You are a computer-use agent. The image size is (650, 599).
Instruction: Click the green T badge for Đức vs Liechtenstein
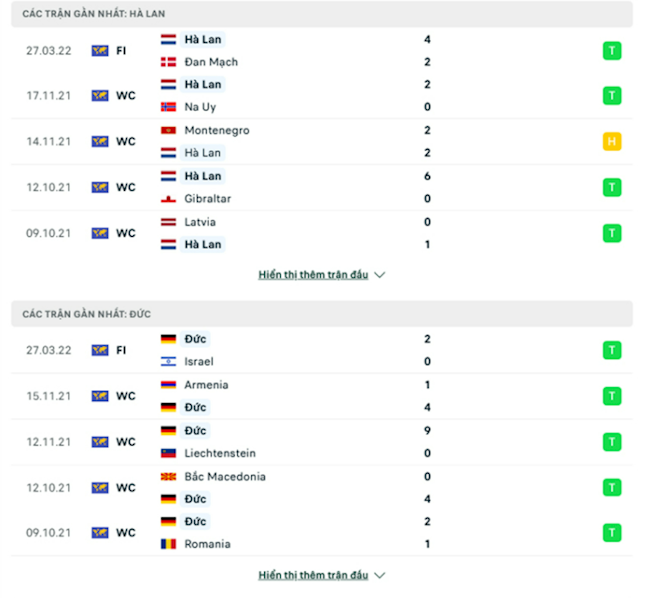612,442
